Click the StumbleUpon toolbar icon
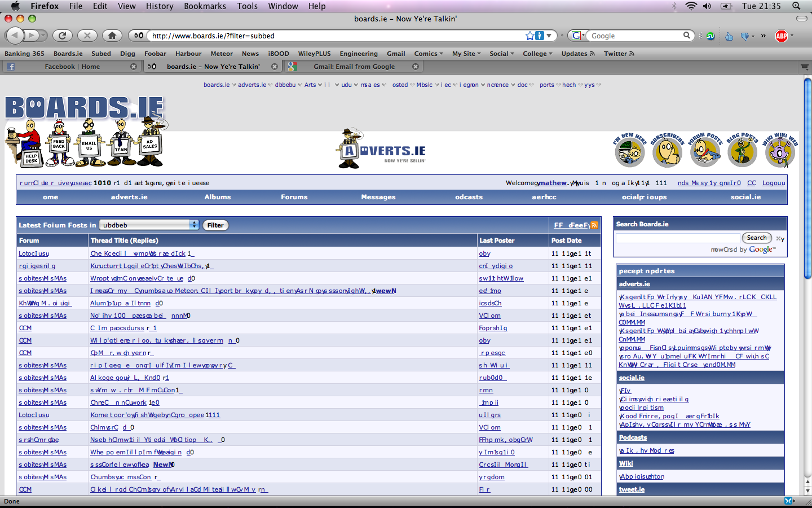 pos(710,36)
